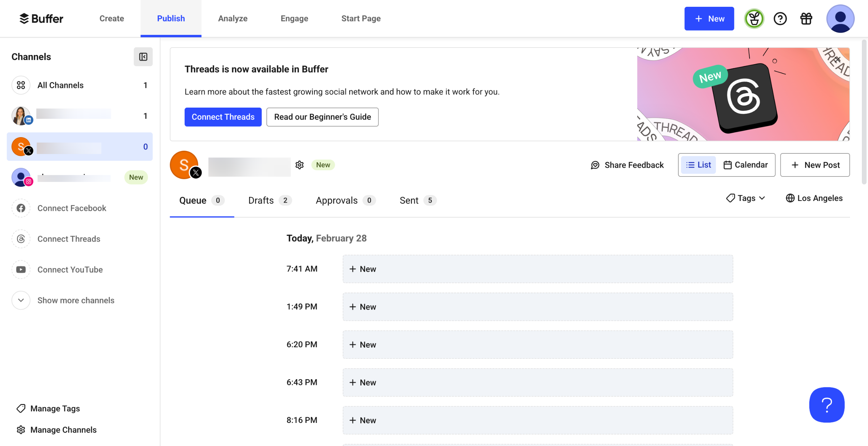Expand the Tags filter dropdown
The width and height of the screenshot is (868, 446).
click(746, 198)
